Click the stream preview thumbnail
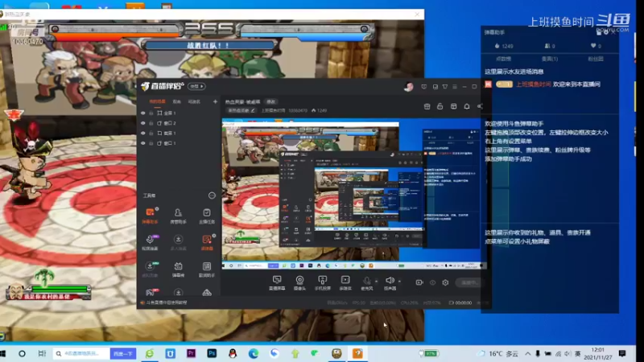The image size is (644, 362). pyautogui.click(x=353, y=194)
